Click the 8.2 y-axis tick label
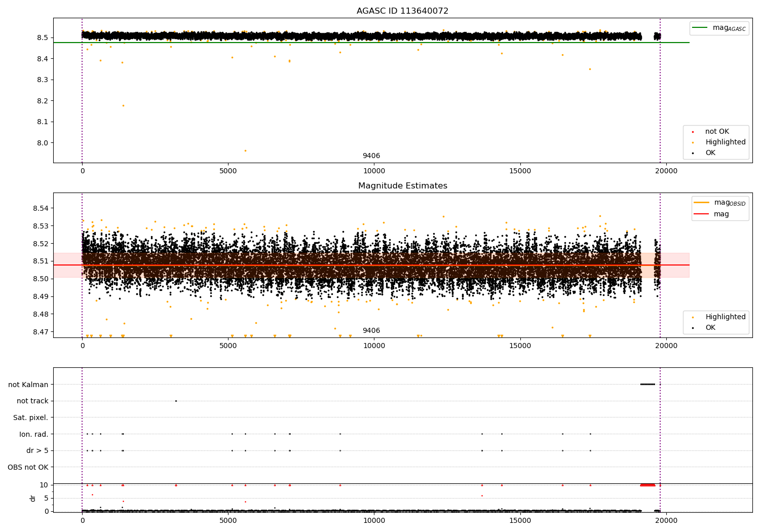Image resolution: width=760 pixels, height=532 pixels. point(42,101)
